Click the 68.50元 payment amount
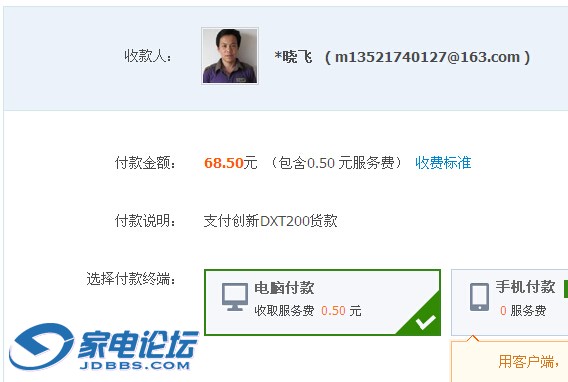Image resolution: width=568 pixels, height=382 pixels. 230,163
